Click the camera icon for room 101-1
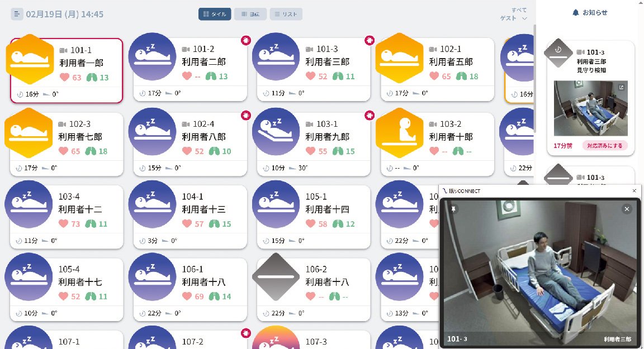644x349 pixels. [63, 50]
